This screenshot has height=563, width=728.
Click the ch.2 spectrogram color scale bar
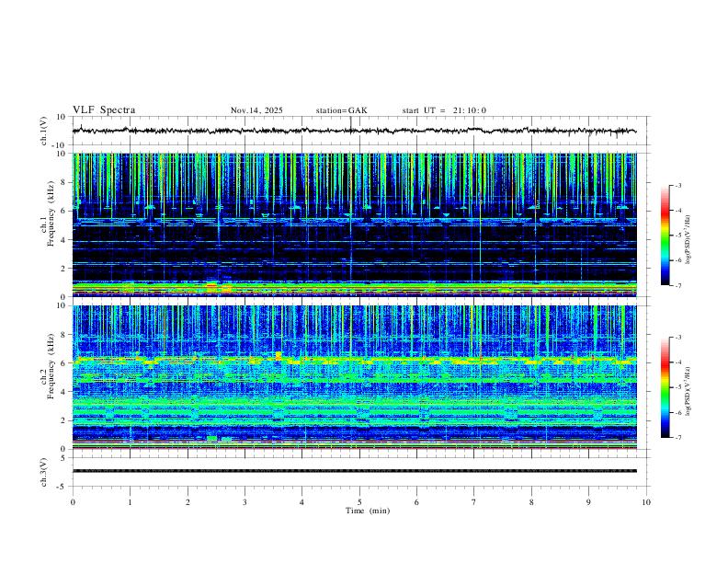(x=665, y=387)
